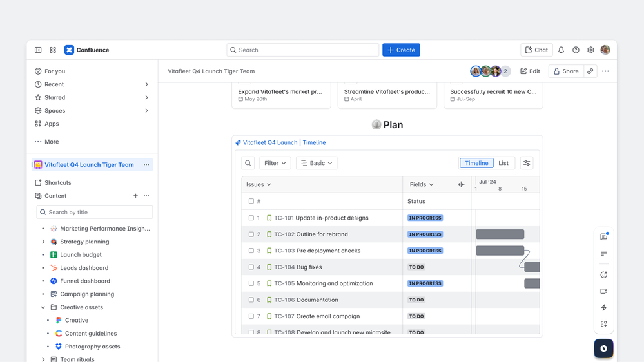
Task: Check the box for TC-101 row
Action: [251, 218]
